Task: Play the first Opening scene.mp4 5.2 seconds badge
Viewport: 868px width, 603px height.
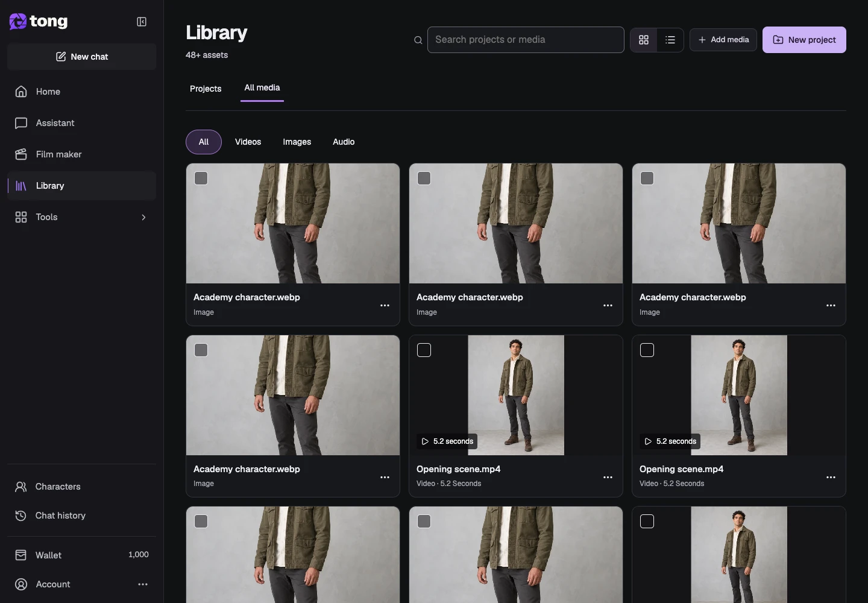Action: point(447,441)
